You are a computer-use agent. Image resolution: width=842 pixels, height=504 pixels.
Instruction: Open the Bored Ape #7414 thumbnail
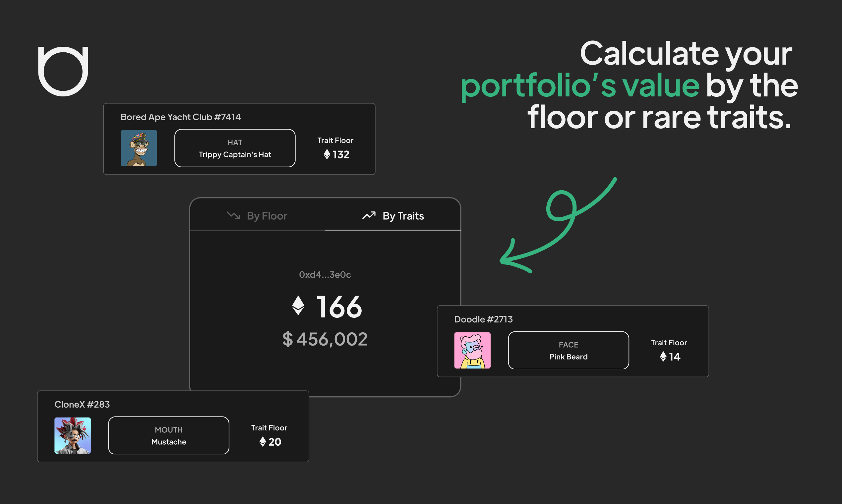click(139, 148)
